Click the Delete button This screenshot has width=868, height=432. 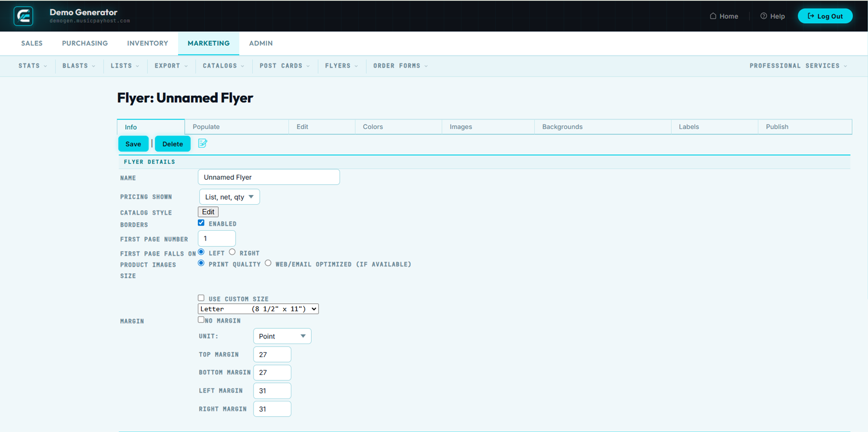(x=173, y=144)
